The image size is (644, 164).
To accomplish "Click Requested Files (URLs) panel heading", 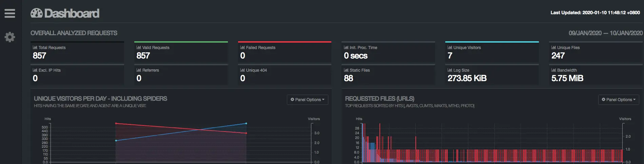I will [379, 98].
